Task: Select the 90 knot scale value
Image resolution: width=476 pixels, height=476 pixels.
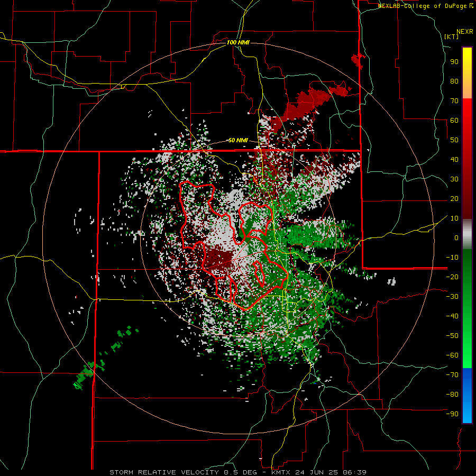Action: 454,62
